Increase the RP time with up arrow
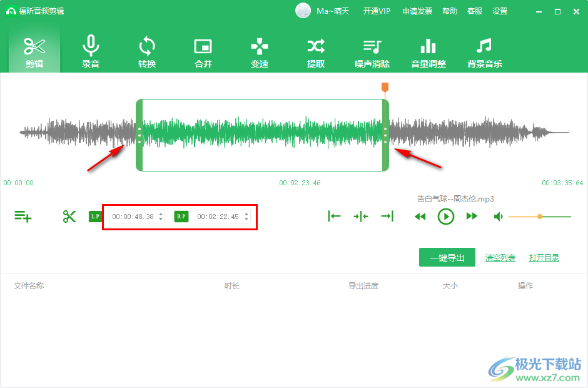This screenshot has height=388, width=588. tap(246, 214)
